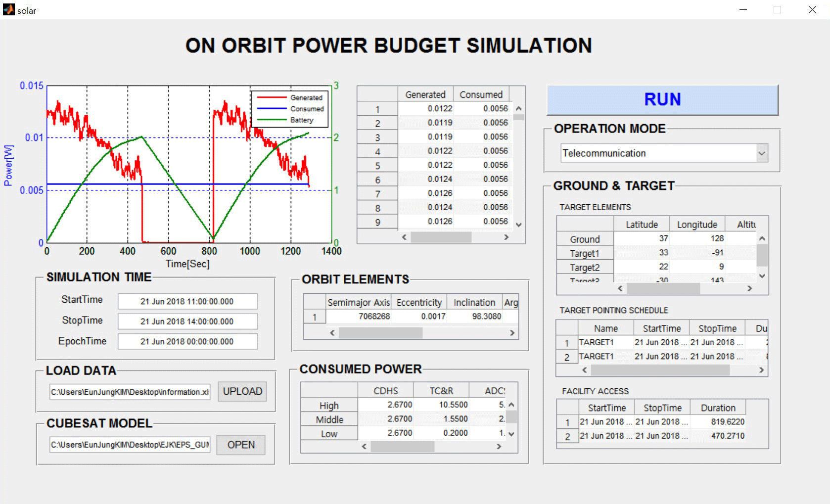The width and height of the screenshot is (830, 504).
Task: Click left arrow of Orbit Elements scrollbar
Action: click(x=332, y=333)
